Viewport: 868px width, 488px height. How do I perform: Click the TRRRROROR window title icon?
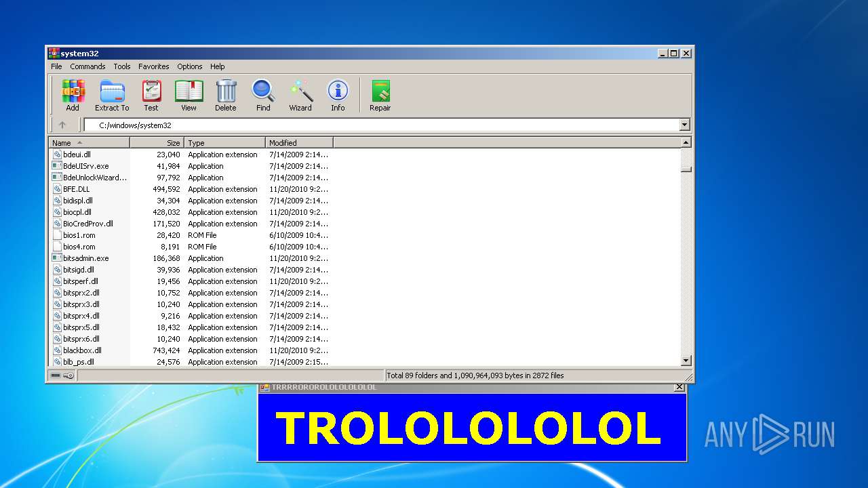coord(265,387)
